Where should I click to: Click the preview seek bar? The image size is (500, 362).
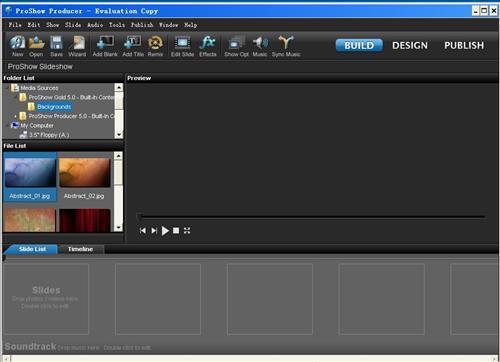tap(312, 217)
